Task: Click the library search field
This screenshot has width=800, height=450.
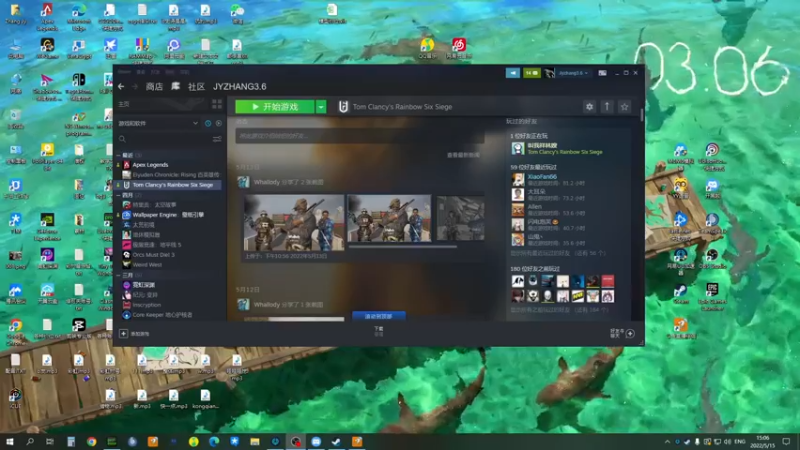Action: [164, 139]
